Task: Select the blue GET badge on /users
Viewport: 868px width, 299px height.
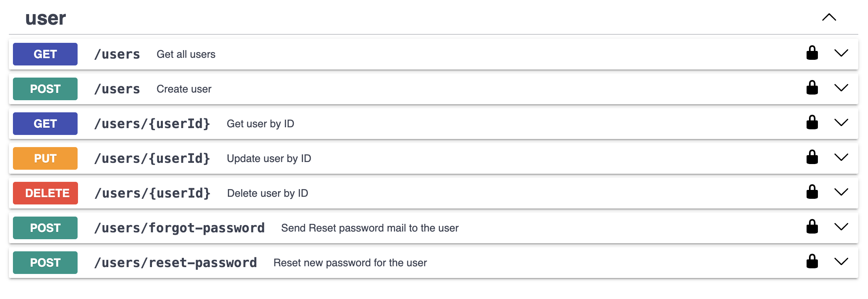Action: 45,54
